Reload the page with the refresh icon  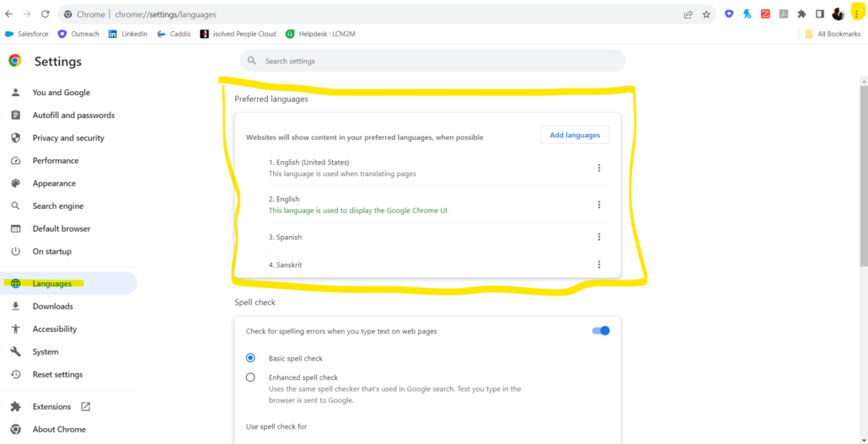pyautogui.click(x=45, y=14)
